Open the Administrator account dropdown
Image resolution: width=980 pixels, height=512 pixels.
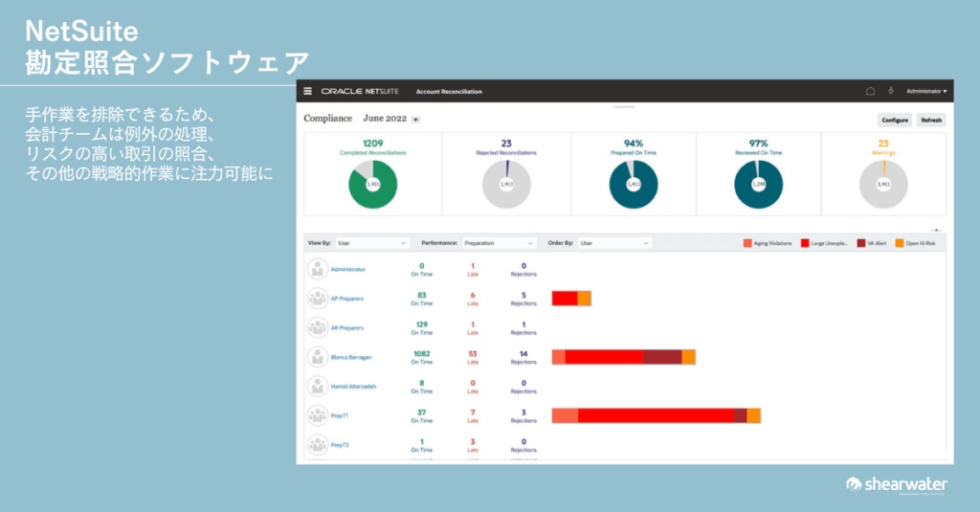926,91
